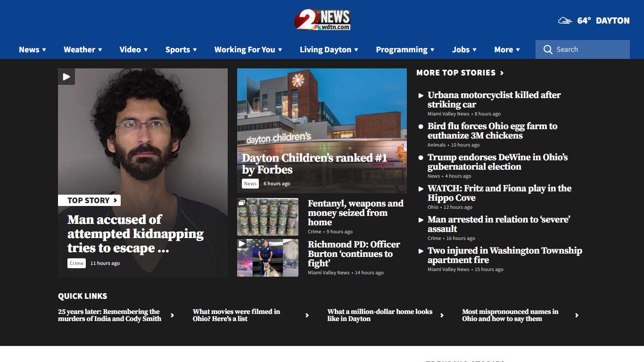Read Man accused of attempted kidnapping story

135,234
